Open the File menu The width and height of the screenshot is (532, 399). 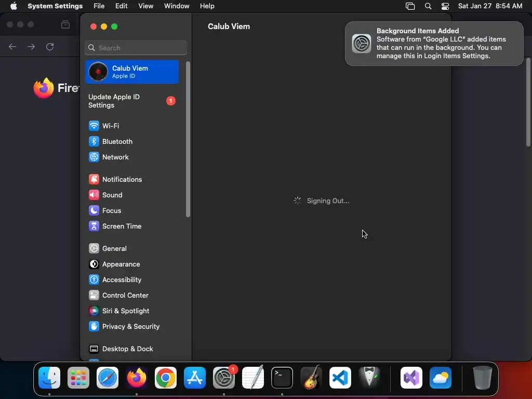(x=99, y=6)
